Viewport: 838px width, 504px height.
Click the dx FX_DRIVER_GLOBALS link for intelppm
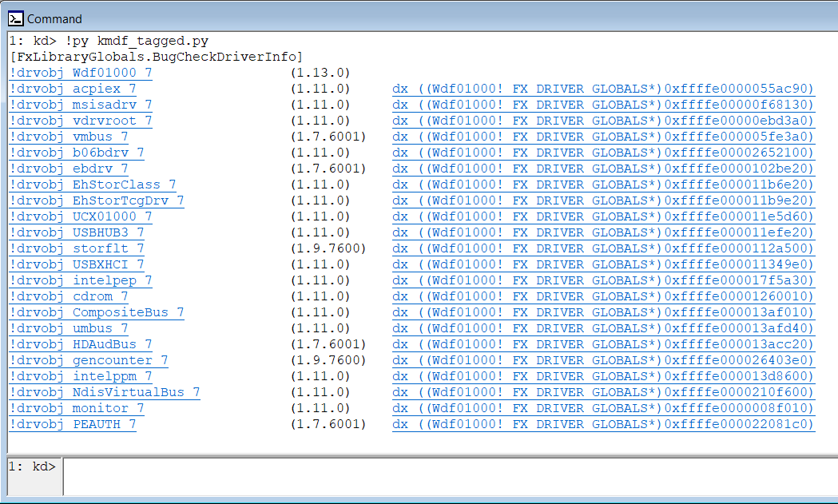pyautogui.click(x=603, y=375)
